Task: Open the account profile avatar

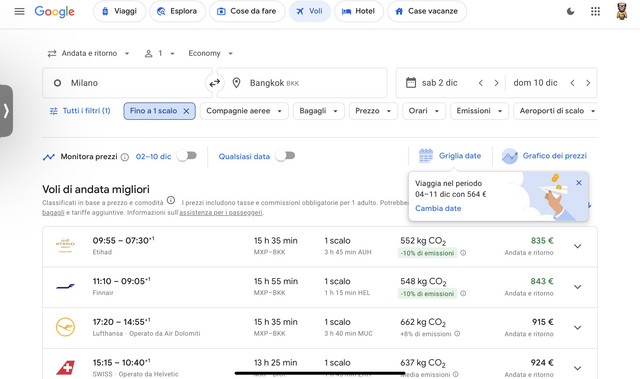Action: pyautogui.click(x=621, y=11)
